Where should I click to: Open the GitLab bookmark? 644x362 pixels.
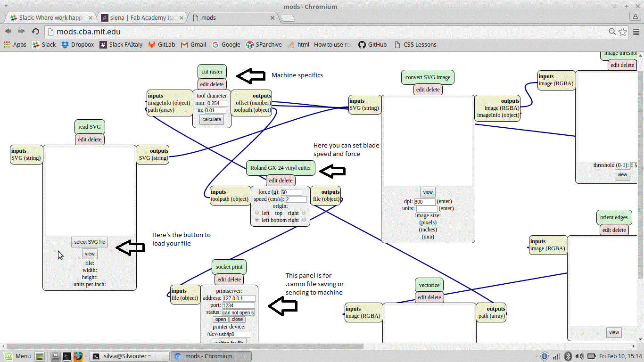click(x=162, y=45)
